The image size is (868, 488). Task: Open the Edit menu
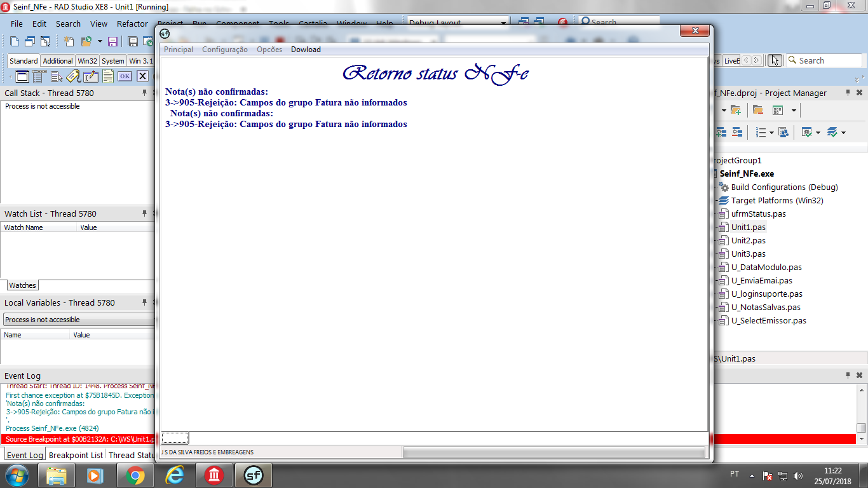(39, 24)
